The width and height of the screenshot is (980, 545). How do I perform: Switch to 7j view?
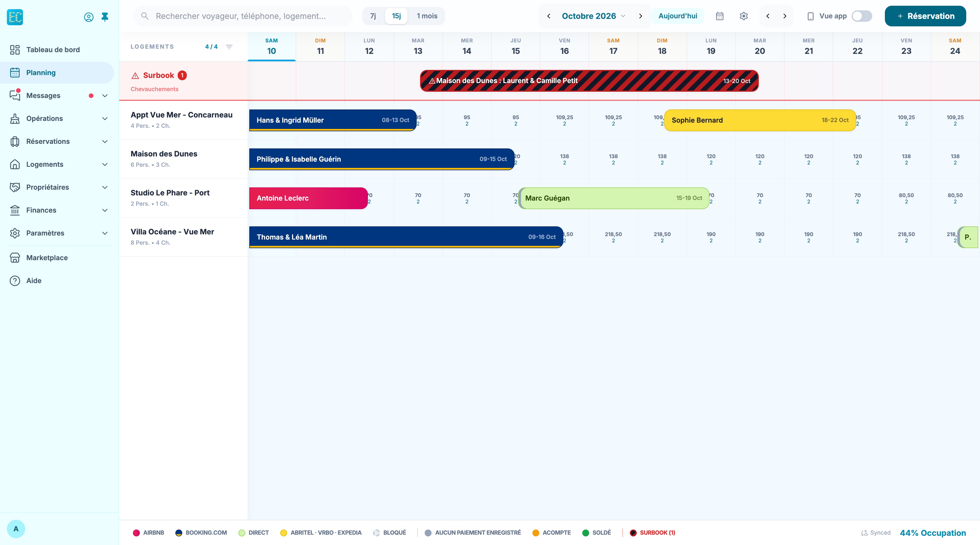click(x=373, y=16)
